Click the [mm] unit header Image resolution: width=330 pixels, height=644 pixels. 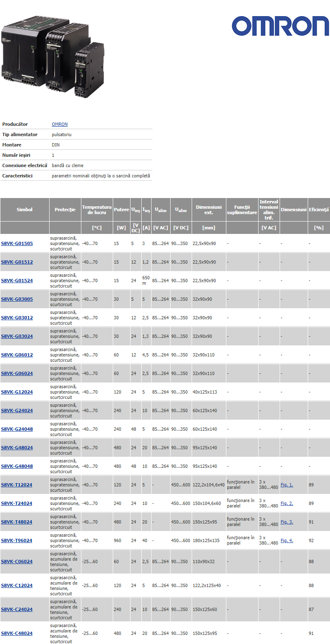point(209,228)
